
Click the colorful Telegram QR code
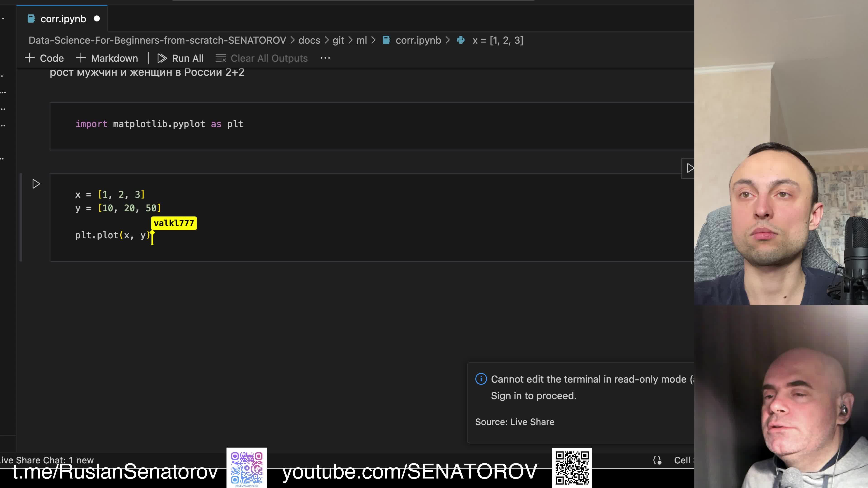247,468
